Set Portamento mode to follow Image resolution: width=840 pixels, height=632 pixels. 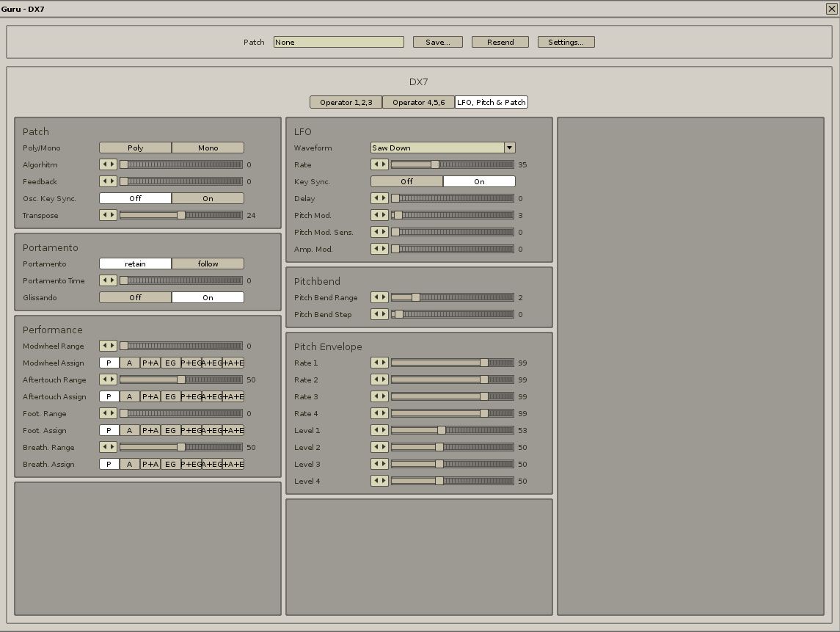click(208, 264)
